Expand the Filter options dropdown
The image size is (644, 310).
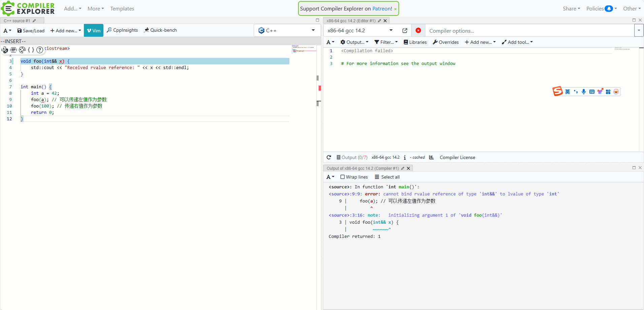pos(386,42)
